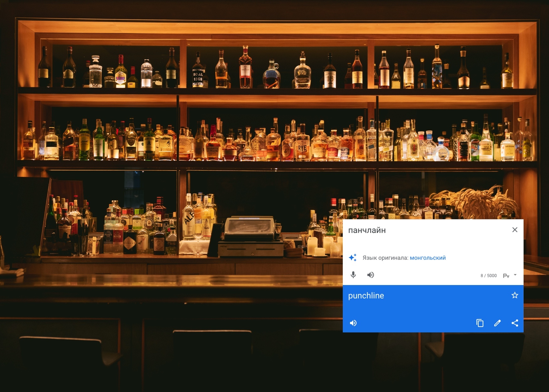
Task: Click the translated word punchline
Action: point(366,296)
